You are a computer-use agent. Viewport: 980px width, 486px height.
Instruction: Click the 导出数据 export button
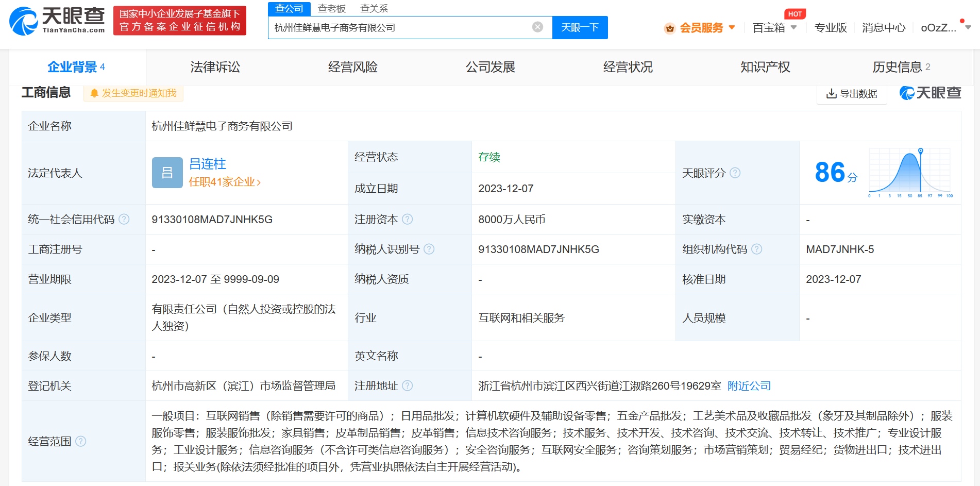[x=852, y=94]
